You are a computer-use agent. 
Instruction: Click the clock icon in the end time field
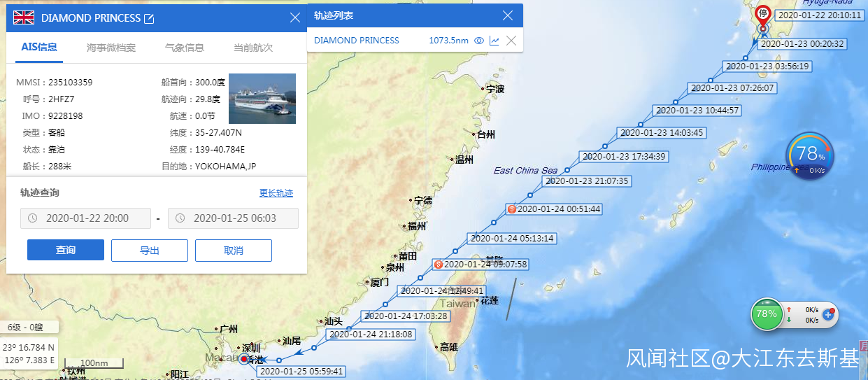(x=180, y=218)
